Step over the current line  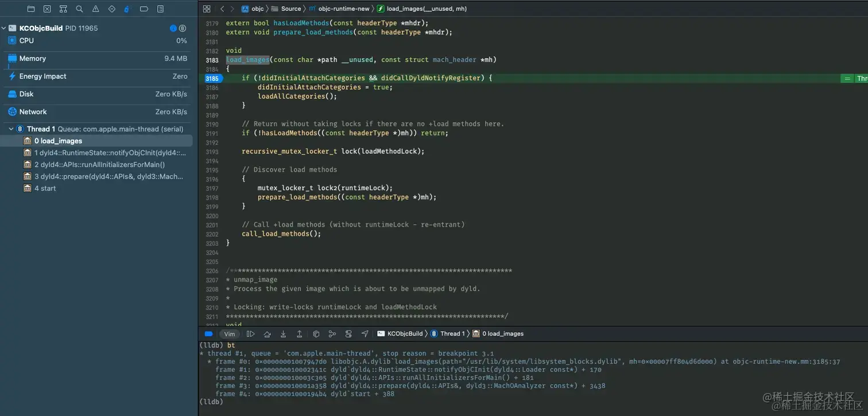pos(267,334)
